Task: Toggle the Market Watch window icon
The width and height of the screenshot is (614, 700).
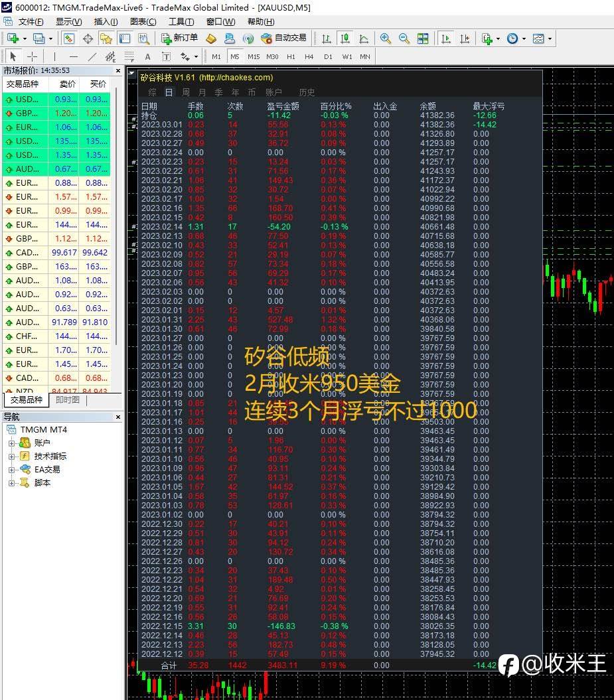Action: tap(69, 38)
